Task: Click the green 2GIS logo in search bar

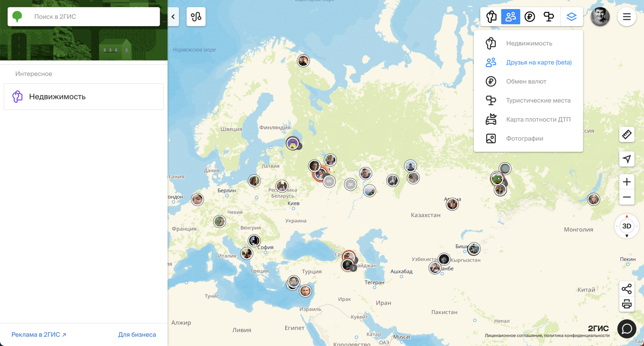Action: (x=17, y=16)
